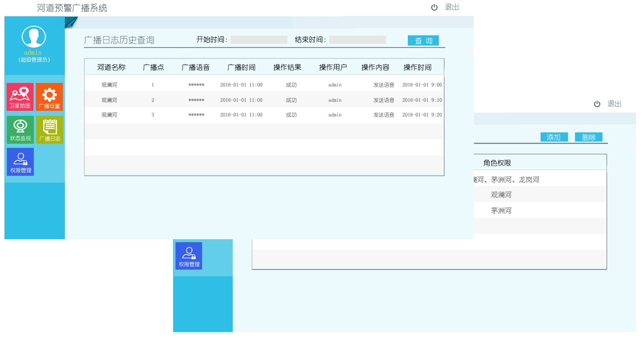Click the 角色权限 column header in back window
The image size is (644, 338).
(x=497, y=163)
